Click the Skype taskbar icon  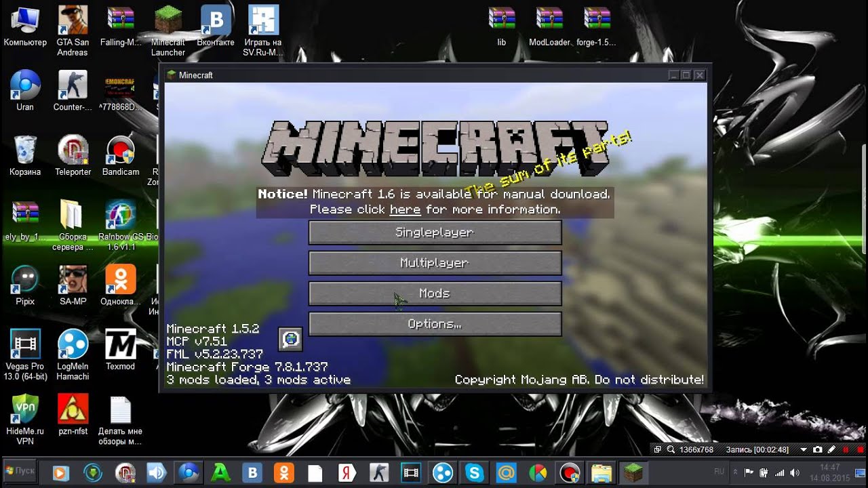tap(474, 472)
